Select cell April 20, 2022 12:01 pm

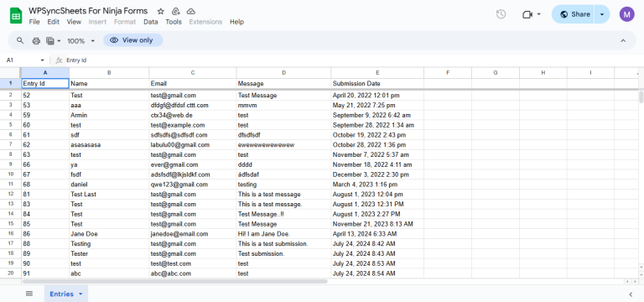pos(377,96)
